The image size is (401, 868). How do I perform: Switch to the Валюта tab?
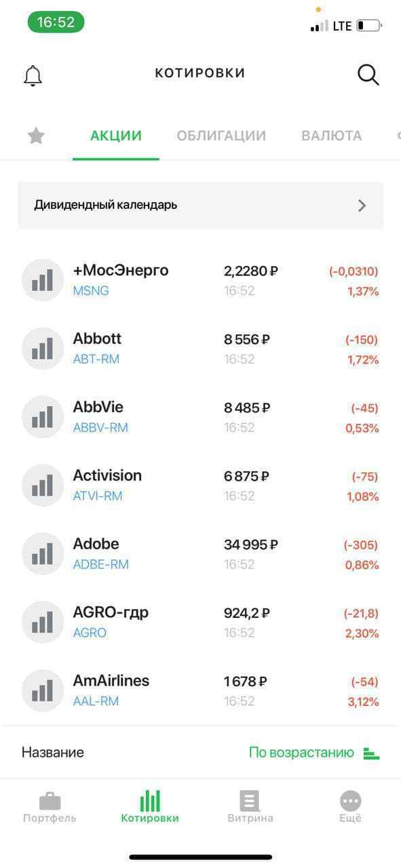tap(331, 136)
